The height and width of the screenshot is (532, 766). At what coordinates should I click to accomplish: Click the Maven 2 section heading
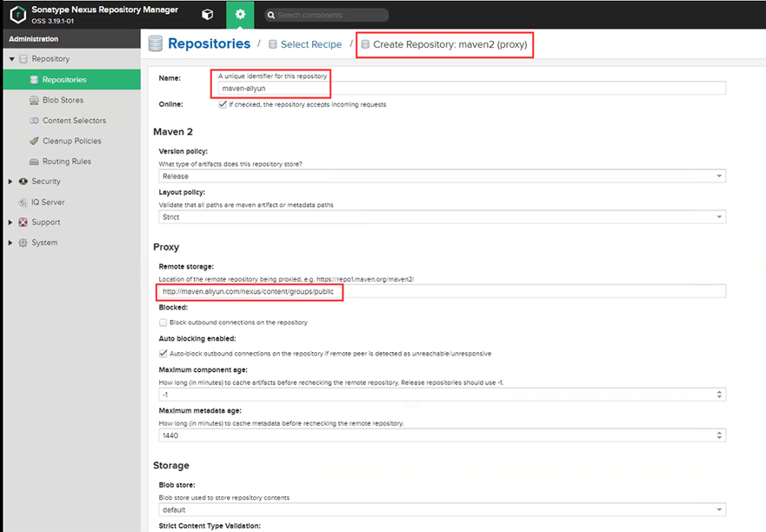tap(173, 132)
